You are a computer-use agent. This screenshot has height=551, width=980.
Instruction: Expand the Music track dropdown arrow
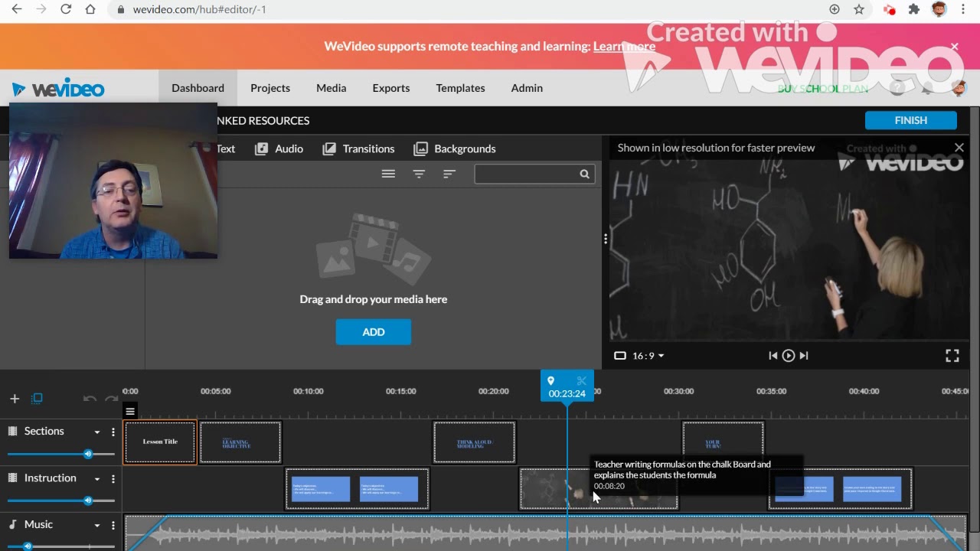[x=97, y=526]
